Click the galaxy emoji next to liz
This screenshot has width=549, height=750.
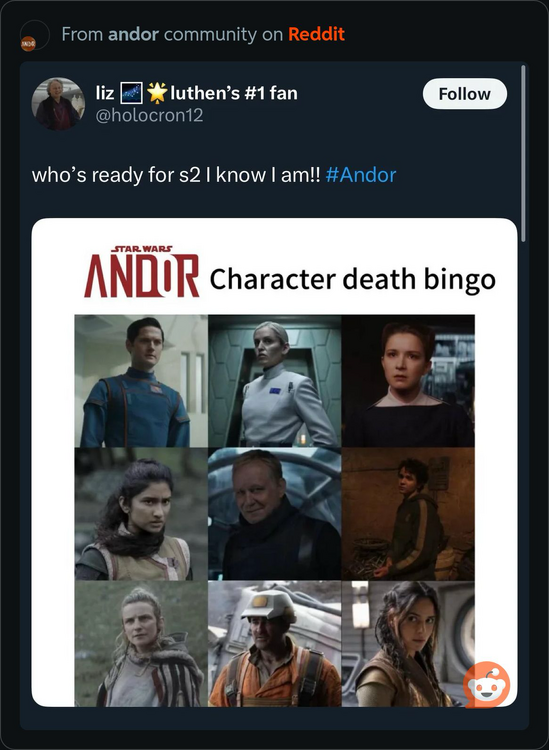(x=131, y=93)
